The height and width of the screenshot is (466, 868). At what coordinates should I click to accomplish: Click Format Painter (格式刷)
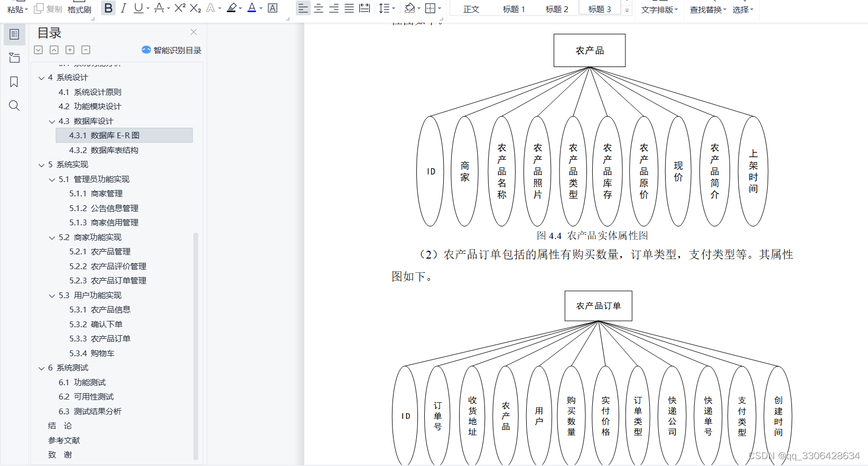click(79, 9)
